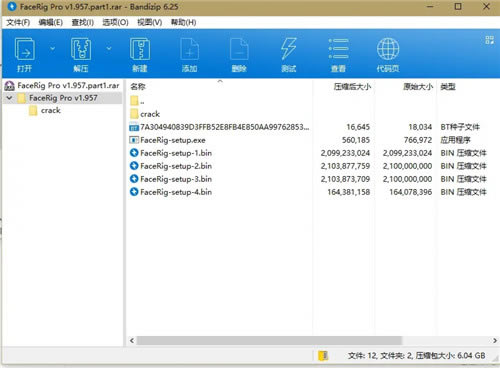Select FaceRig-setup.exe in the file list
This screenshot has width=500, height=368.
(x=173, y=140)
